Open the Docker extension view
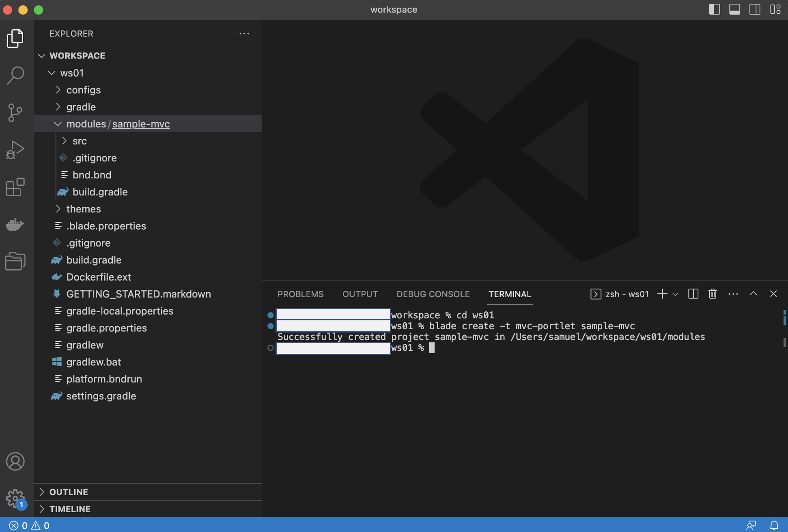This screenshot has width=788, height=532. [15, 224]
